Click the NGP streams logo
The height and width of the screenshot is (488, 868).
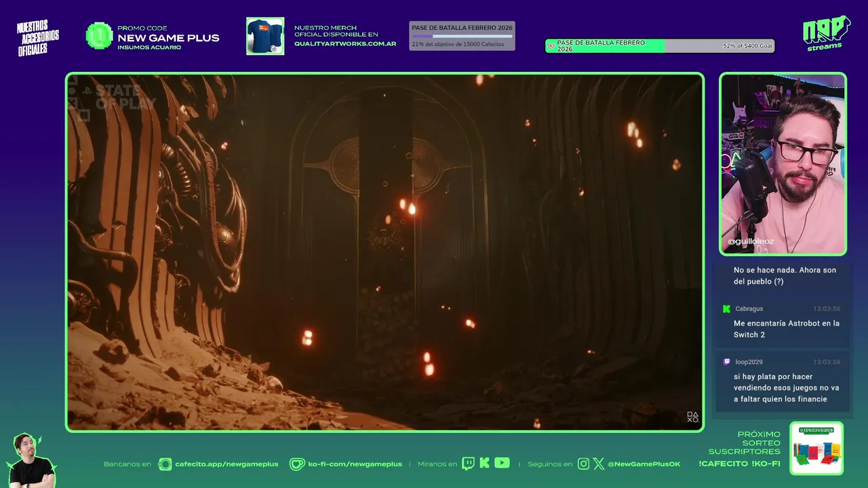pyautogui.click(x=826, y=33)
